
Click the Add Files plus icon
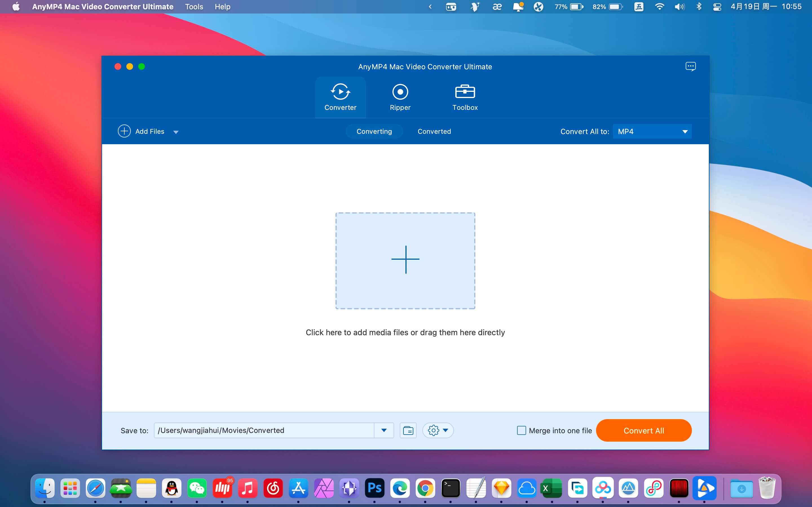click(124, 131)
